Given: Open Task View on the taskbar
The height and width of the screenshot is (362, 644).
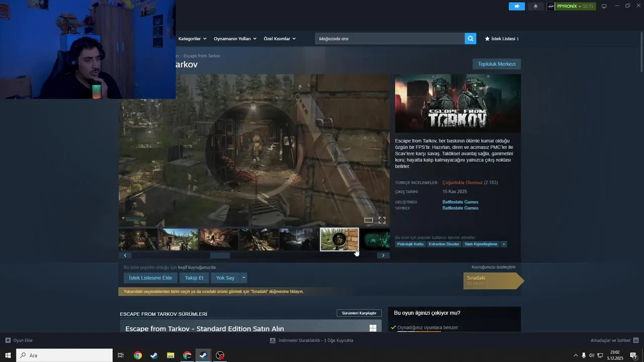Looking at the screenshot, I should click(x=121, y=355).
